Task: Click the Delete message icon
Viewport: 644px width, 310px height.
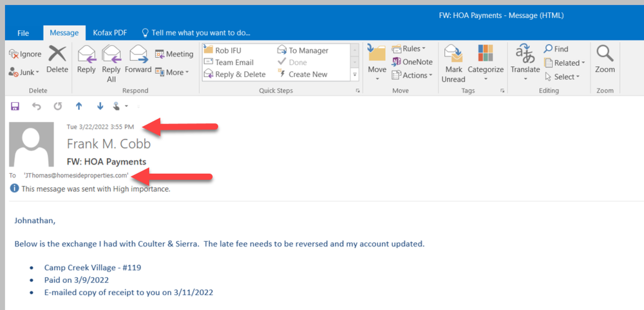Action: pyautogui.click(x=57, y=59)
